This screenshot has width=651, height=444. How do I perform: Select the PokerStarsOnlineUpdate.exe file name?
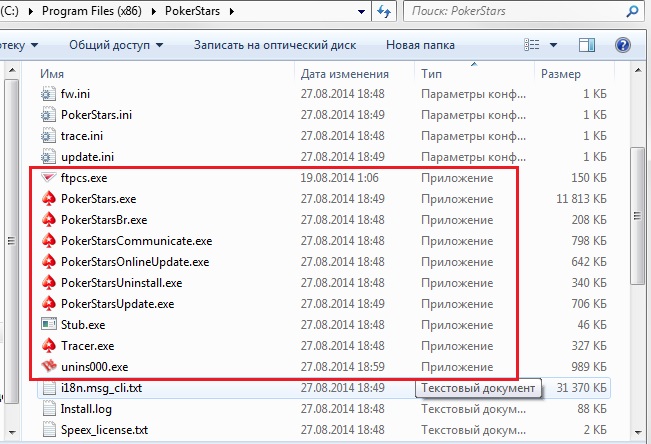click(x=135, y=262)
